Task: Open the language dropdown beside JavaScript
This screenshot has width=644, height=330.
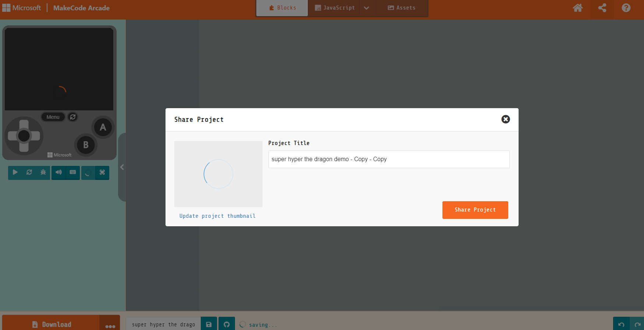Action: click(366, 8)
